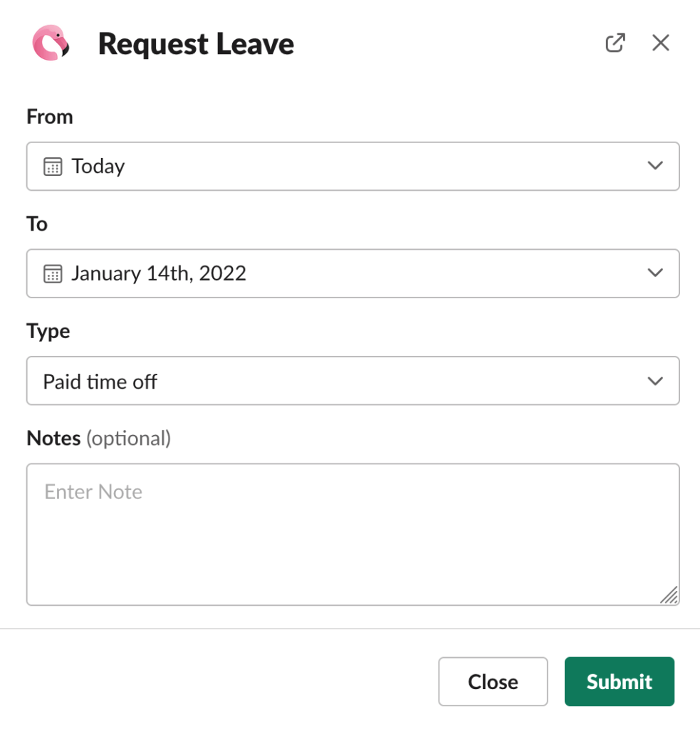Image resolution: width=700 pixels, height=729 pixels.
Task: Click the 'Notes (optional)' label
Action: point(98,439)
